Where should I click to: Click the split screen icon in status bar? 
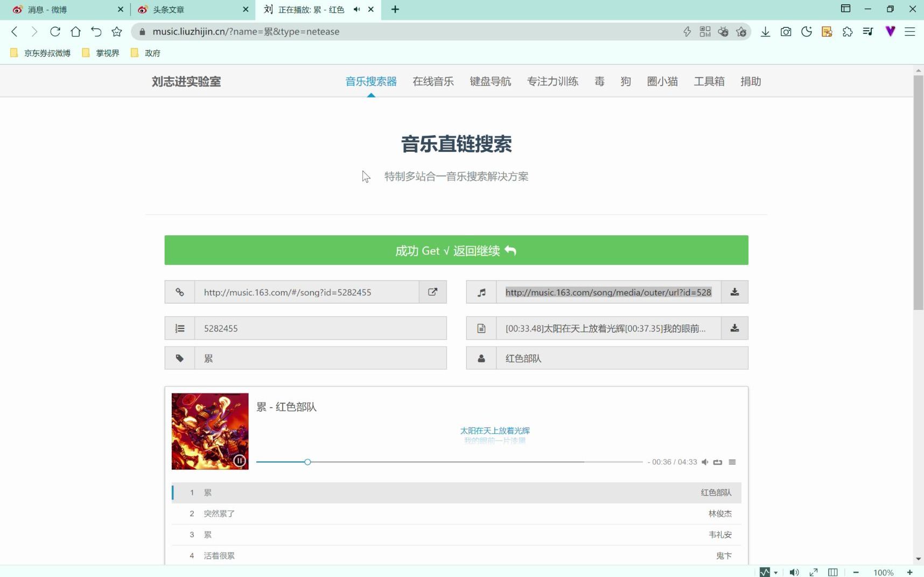[833, 572]
